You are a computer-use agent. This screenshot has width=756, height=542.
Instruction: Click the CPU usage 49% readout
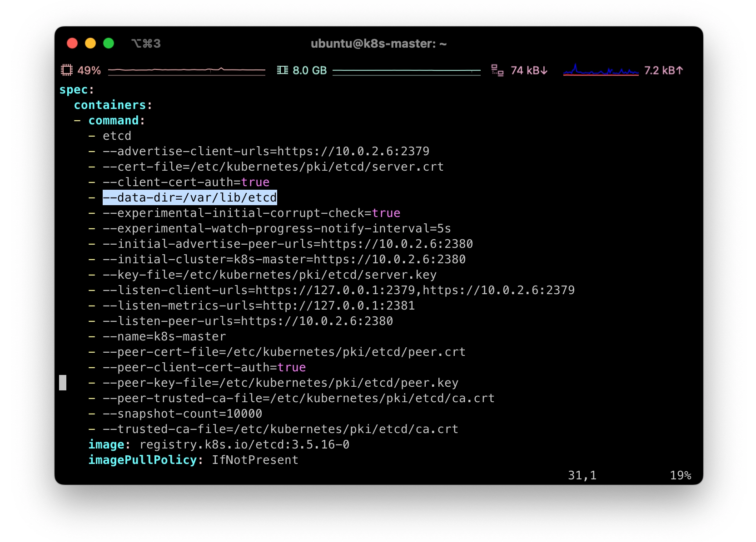[89, 70]
